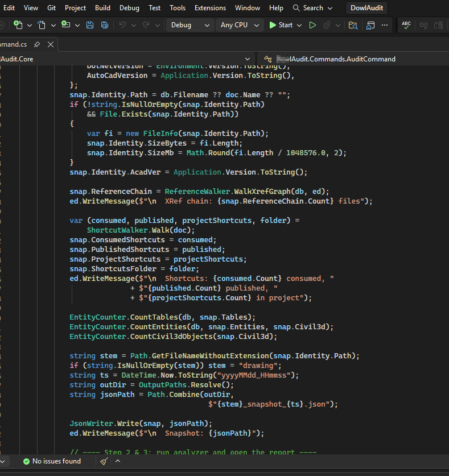Click 'JsonWriter.Write(snap, jsonPath);' code line
The image size is (449, 476).
(141, 424)
